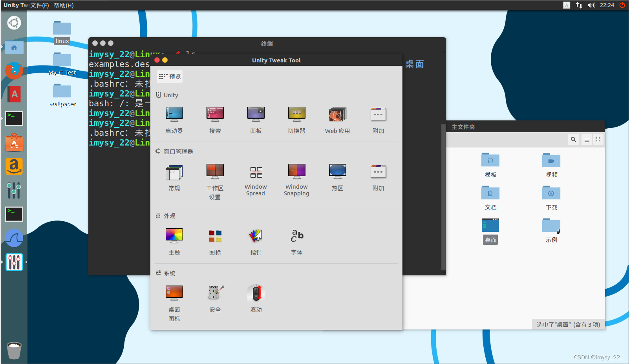Open the 指针 cursor settings
This screenshot has width=629, height=364.
click(256, 242)
